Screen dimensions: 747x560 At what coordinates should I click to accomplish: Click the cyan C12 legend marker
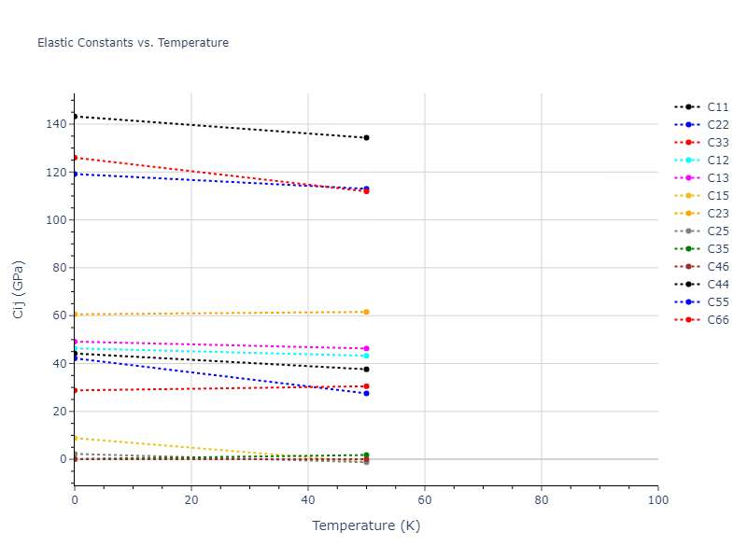click(688, 161)
